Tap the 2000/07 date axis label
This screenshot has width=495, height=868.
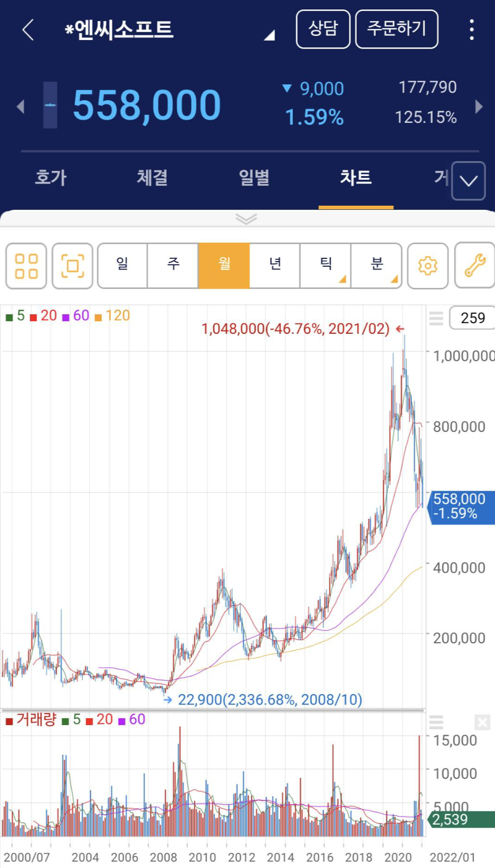(x=27, y=857)
